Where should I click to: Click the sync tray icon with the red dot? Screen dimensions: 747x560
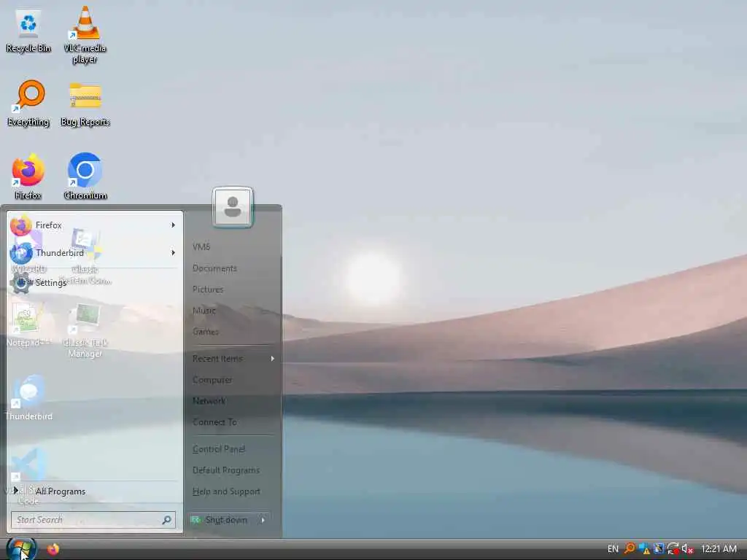coord(673,548)
